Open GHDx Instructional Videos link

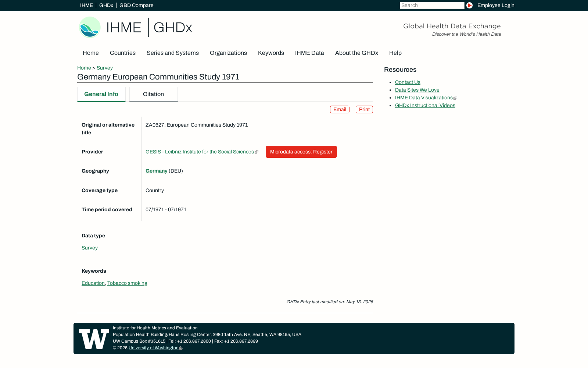pos(425,105)
